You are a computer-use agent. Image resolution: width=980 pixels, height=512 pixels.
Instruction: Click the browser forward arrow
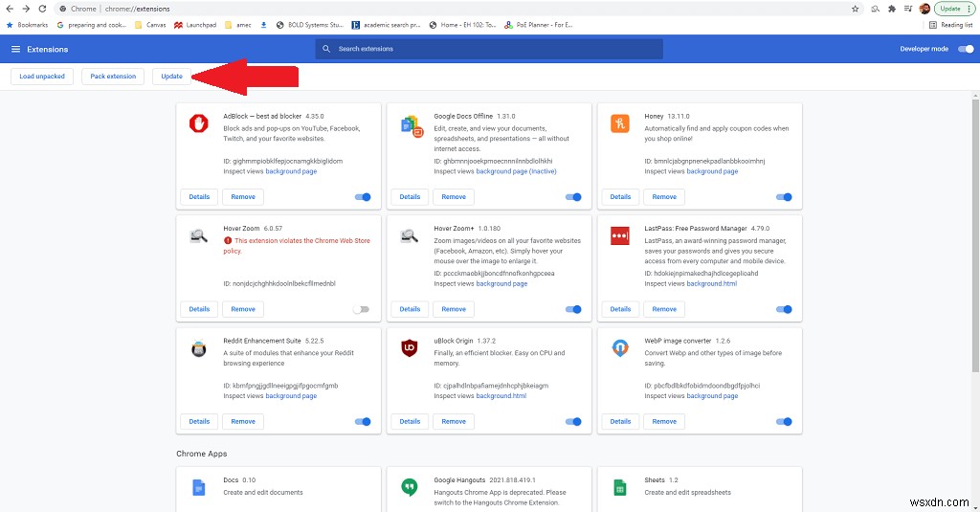click(26, 9)
